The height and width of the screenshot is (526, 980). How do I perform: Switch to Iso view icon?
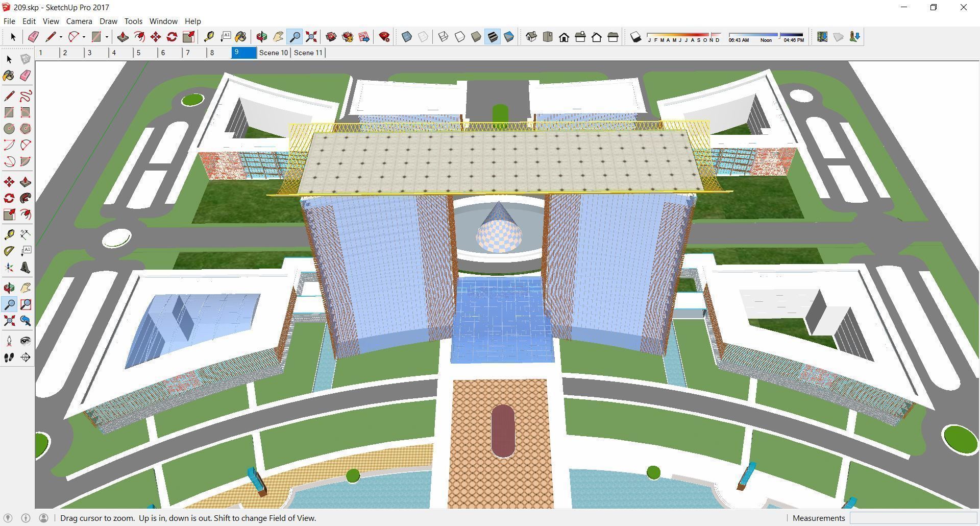[531, 37]
